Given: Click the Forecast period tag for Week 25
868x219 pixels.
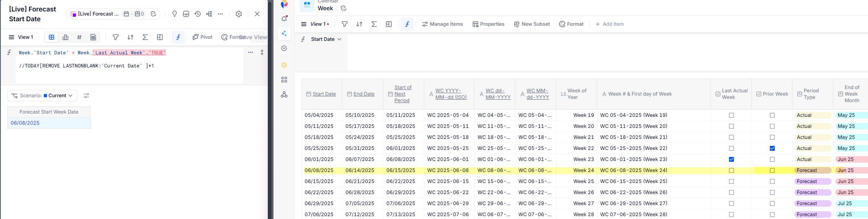Looking at the screenshot, I should tap(813, 181).
